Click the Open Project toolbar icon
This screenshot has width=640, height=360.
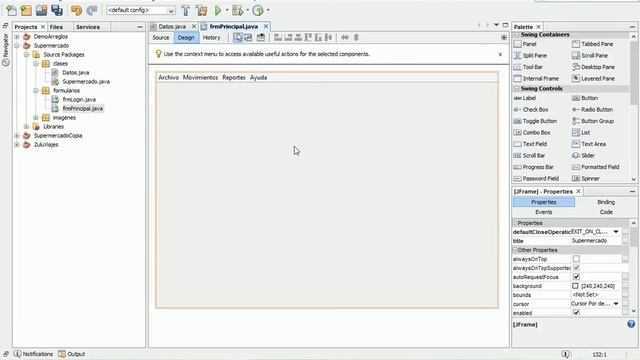(41, 10)
